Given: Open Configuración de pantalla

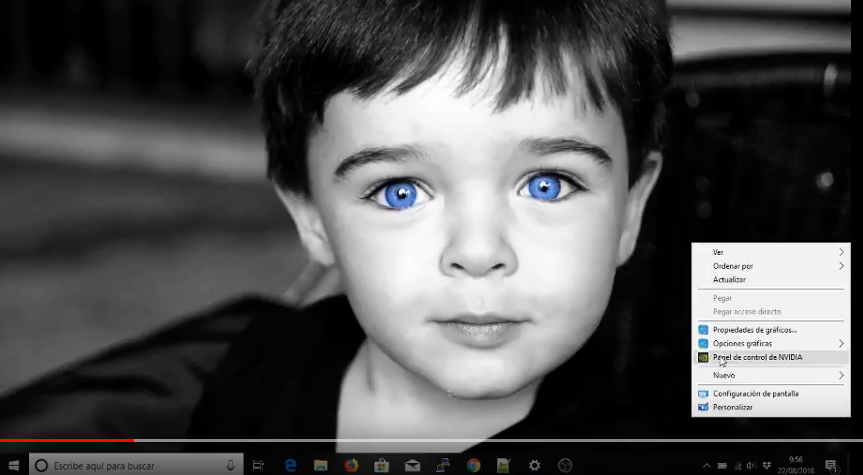Looking at the screenshot, I should pyautogui.click(x=755, y=393).
